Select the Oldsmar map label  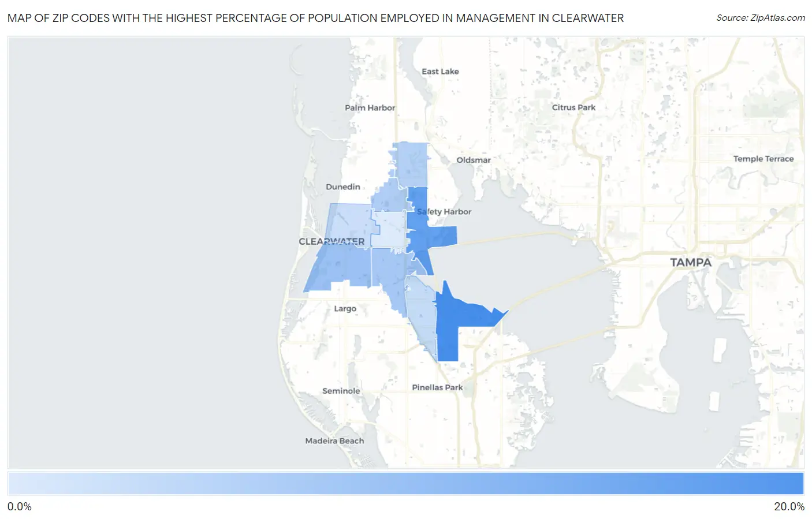474,160
